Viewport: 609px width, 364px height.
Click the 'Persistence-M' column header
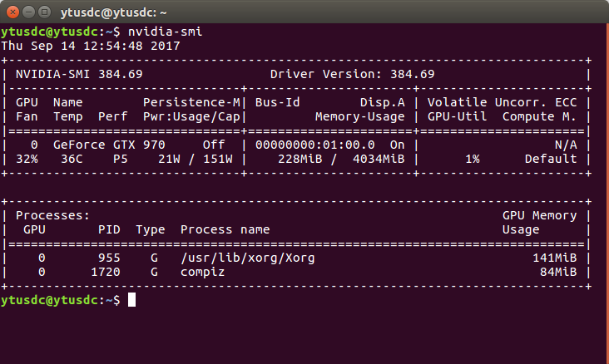[192, 102]
